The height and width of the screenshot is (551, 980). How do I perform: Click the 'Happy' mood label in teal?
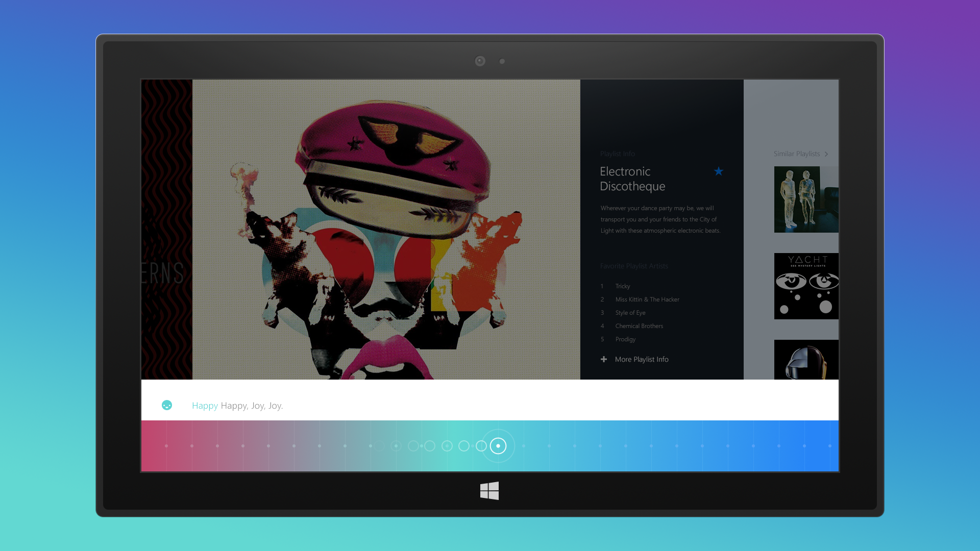click(205, 406)
